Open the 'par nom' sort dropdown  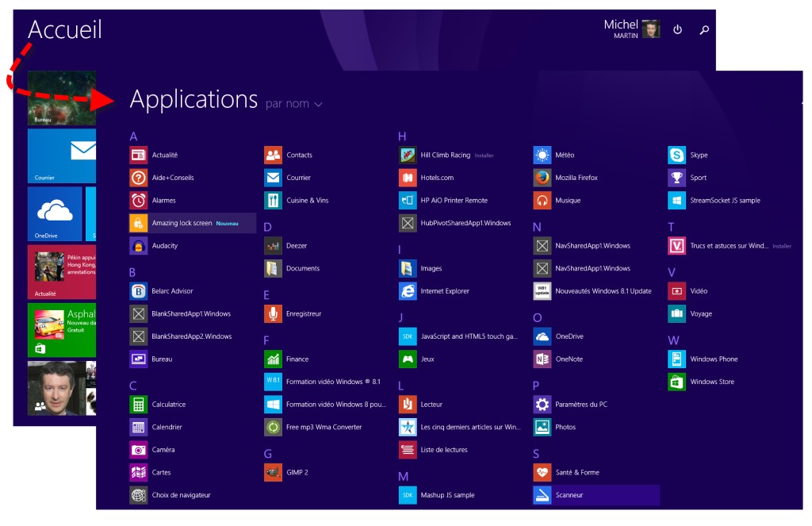pyautogui.click(x=293, y=104)
